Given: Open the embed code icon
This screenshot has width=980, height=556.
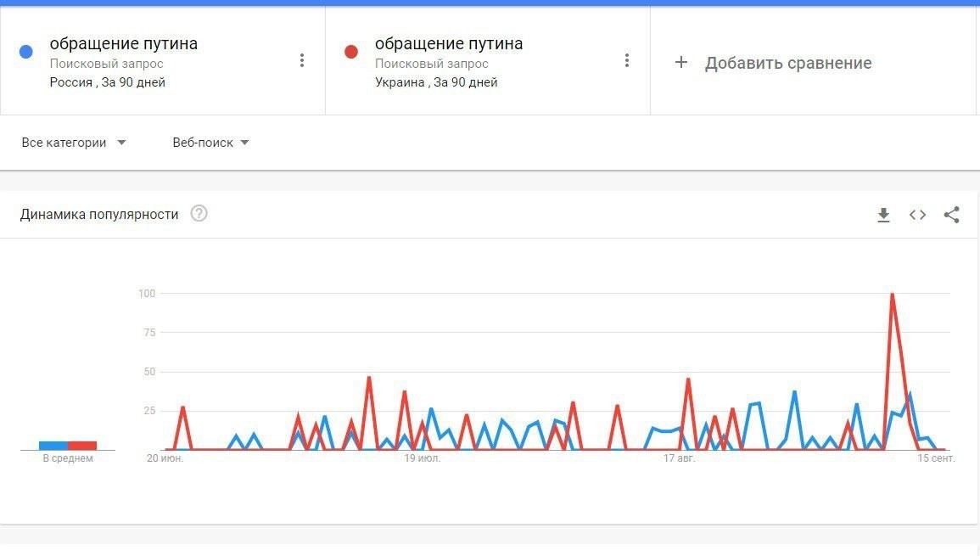Looking at the screenshot, I should pyautogui.click(x=917, y=215).
